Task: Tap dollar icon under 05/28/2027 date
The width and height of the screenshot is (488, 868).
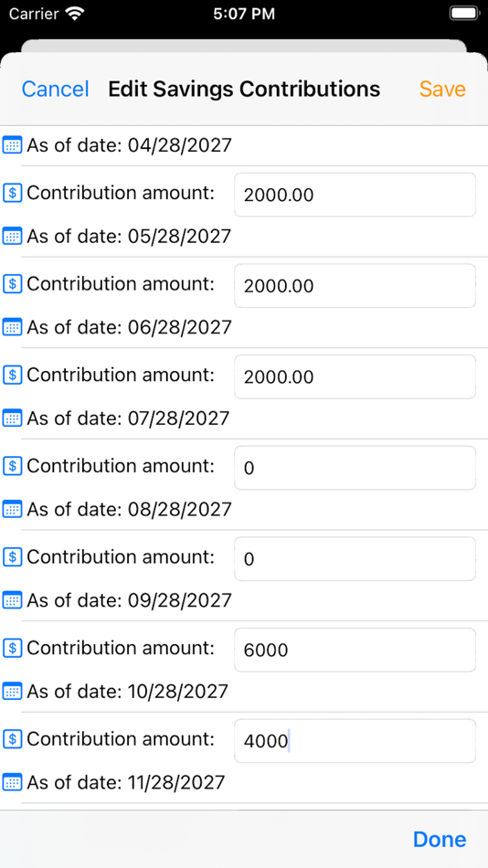Action: click(x=12, y=284)
